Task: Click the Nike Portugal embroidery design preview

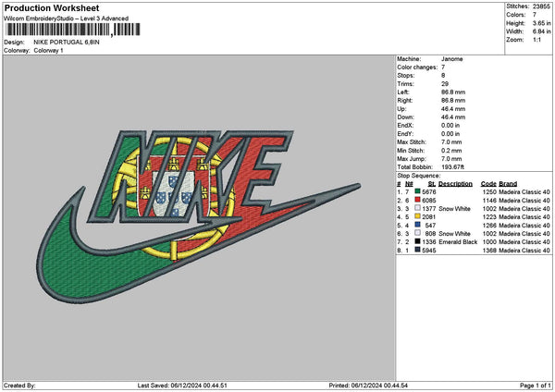Action: (198, 216)
